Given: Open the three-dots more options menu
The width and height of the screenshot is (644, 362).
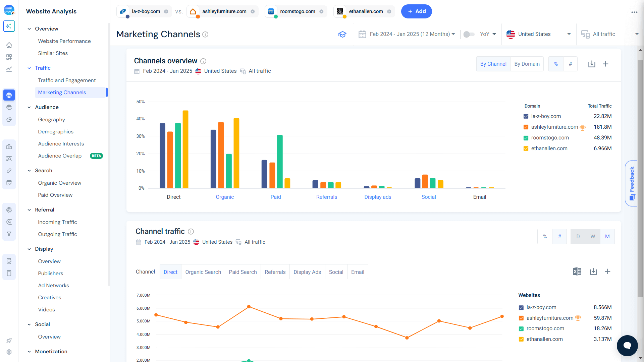Looking at the screenshot, I should tap(634, 12).
